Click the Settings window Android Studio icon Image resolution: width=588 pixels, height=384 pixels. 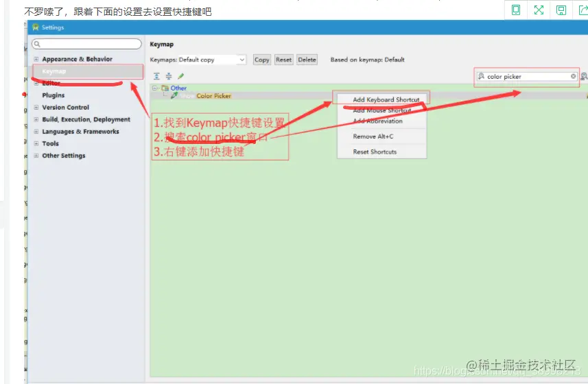coord(36,27)
